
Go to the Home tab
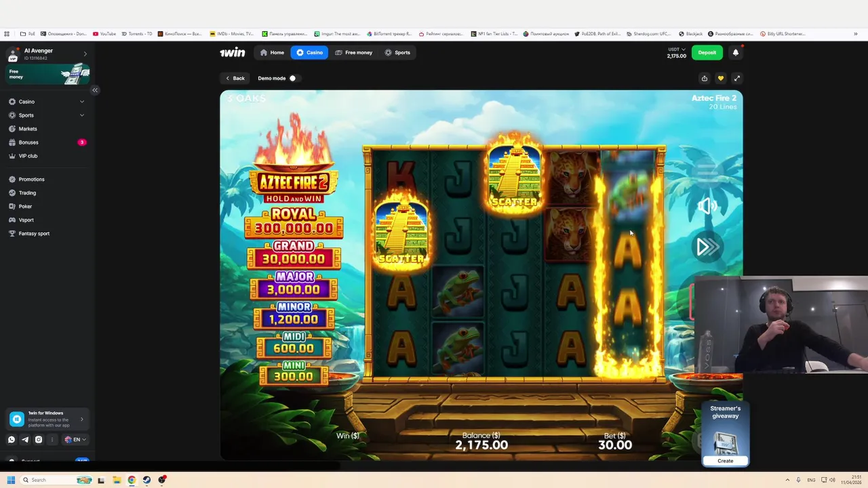click(272, 52)
